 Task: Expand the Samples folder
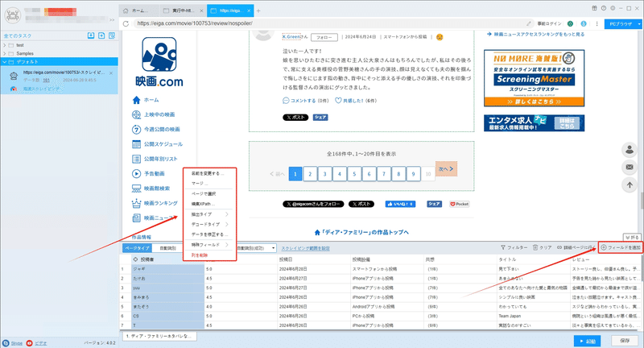(x=5, y=53)
